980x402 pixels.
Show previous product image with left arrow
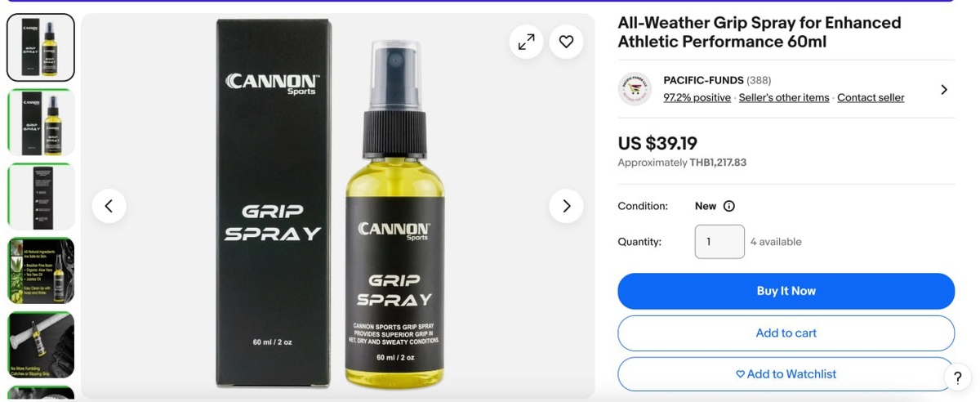[x=109, y=206]
